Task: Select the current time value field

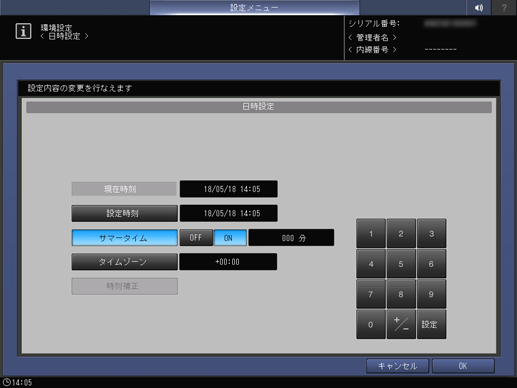Action: click(x=229, y=189)
